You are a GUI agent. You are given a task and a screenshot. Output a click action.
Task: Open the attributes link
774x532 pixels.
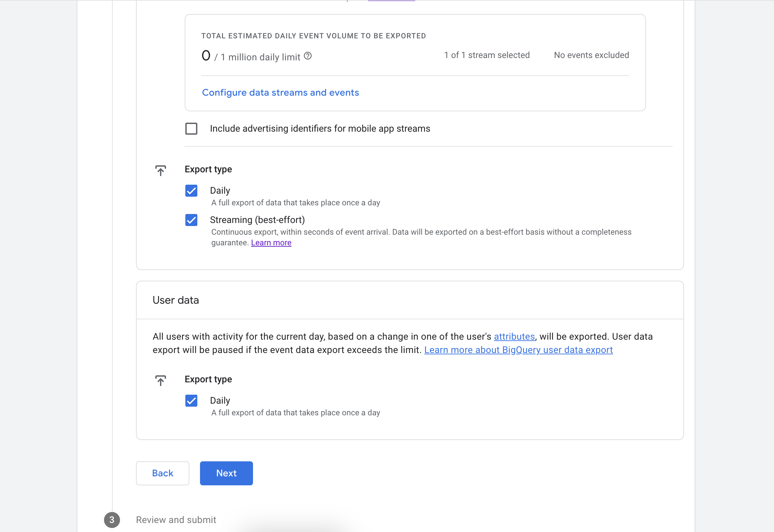coord(514,337)
